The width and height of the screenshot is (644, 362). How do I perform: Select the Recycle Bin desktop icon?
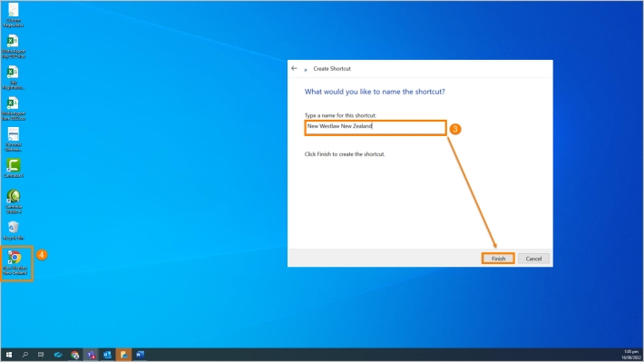pyautogui.click(x=14, y=230)
